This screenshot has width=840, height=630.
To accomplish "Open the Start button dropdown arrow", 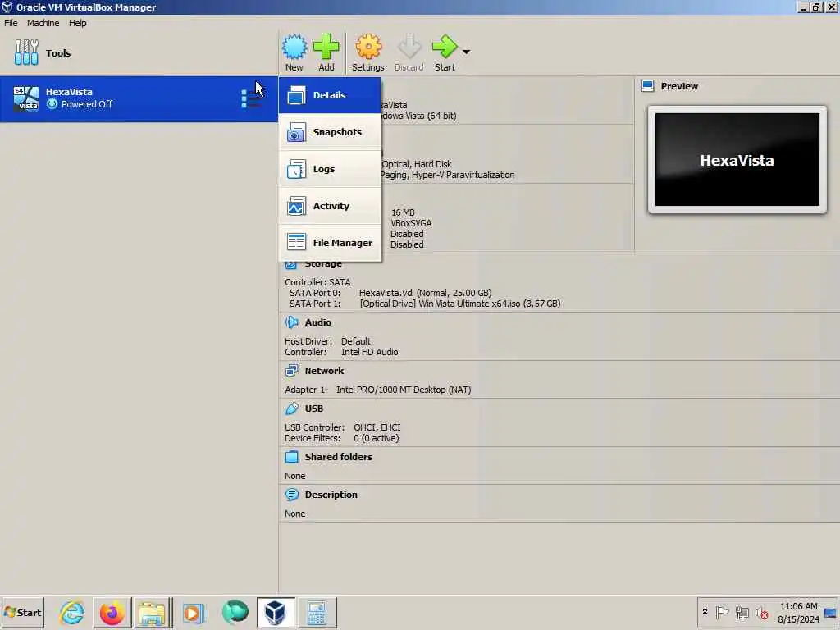I will 466,52.
